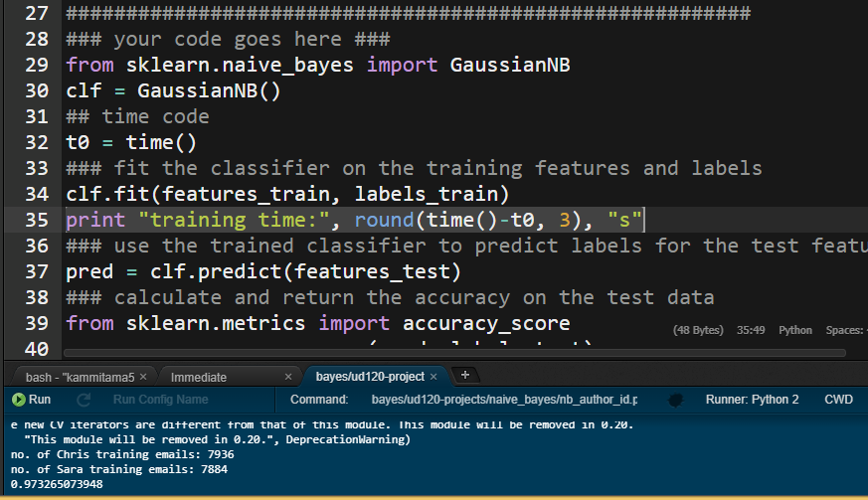
Task: Close the bash kammitama5 terminal tab
Action: pos(143,377)
